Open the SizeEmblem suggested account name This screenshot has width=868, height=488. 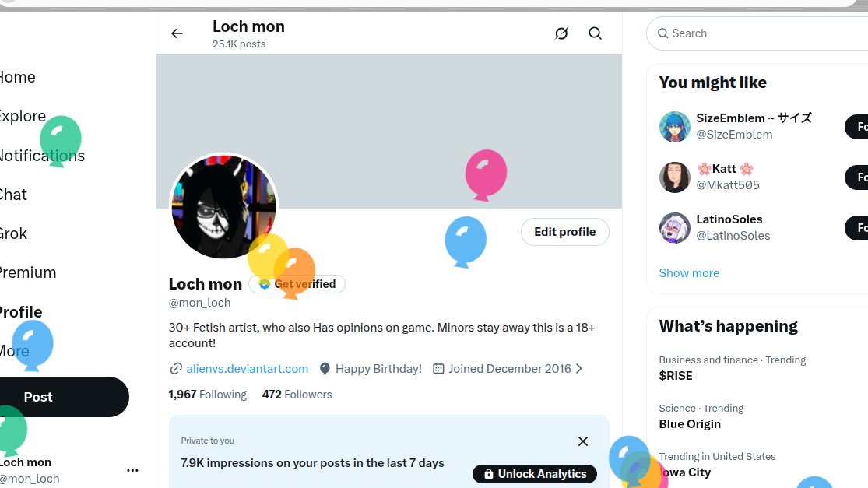754,118
